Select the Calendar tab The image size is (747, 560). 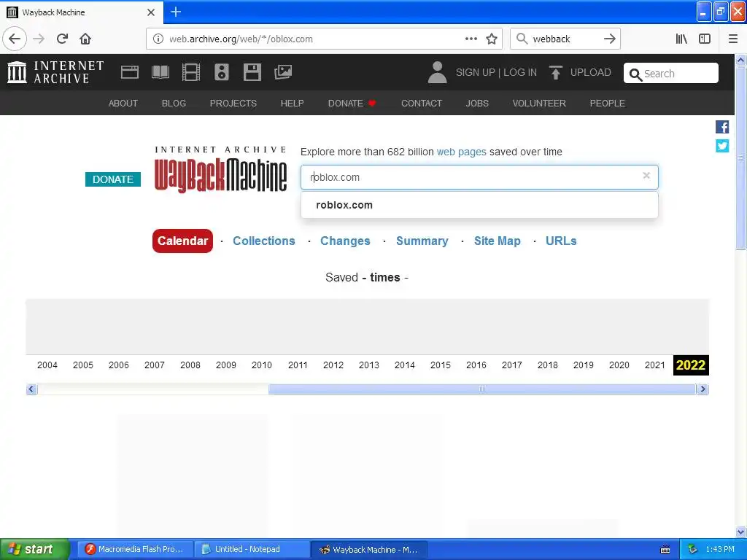coord(182,241)
